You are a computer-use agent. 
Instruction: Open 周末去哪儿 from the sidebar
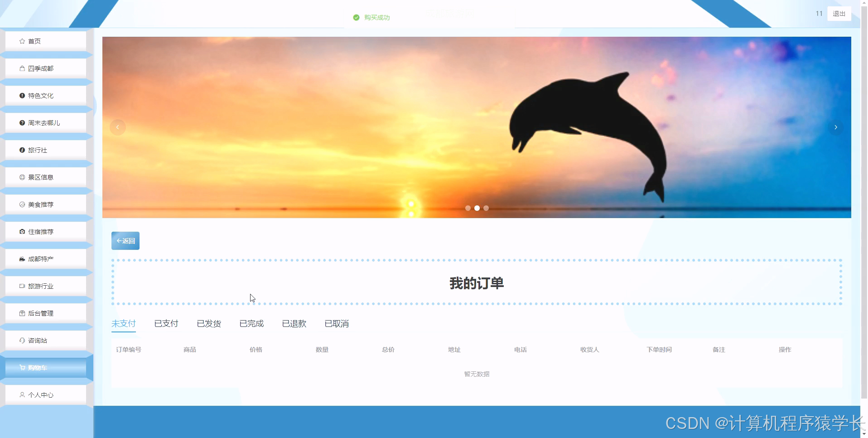(x=43, y=122)
